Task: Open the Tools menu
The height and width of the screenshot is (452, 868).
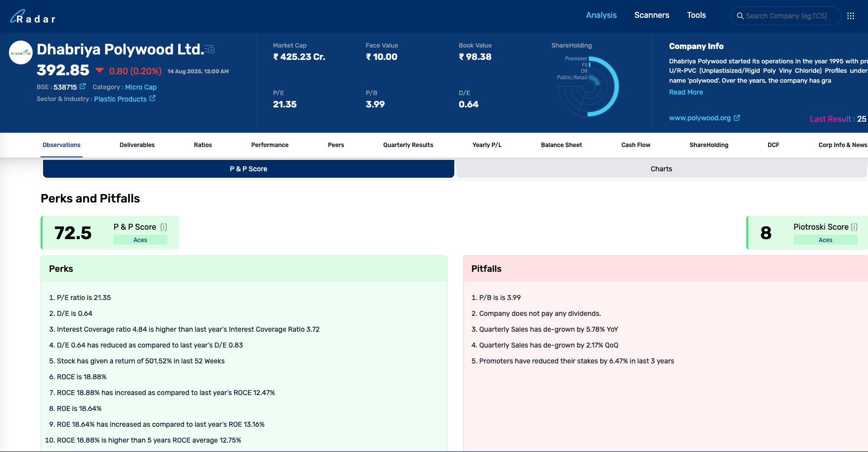Action: [696, 15]
